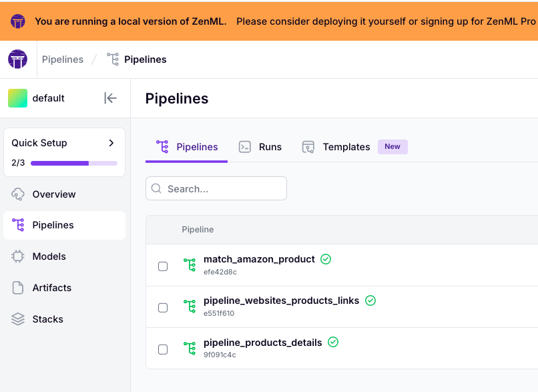
Task: Open the Artifacts file icon
Action: tap(18, 288)
